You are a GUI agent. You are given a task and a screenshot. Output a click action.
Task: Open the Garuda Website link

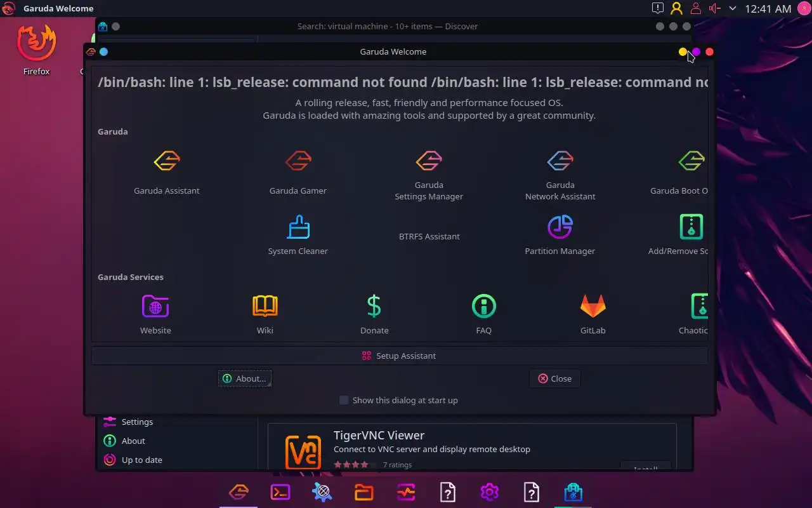tap(155, 314)
